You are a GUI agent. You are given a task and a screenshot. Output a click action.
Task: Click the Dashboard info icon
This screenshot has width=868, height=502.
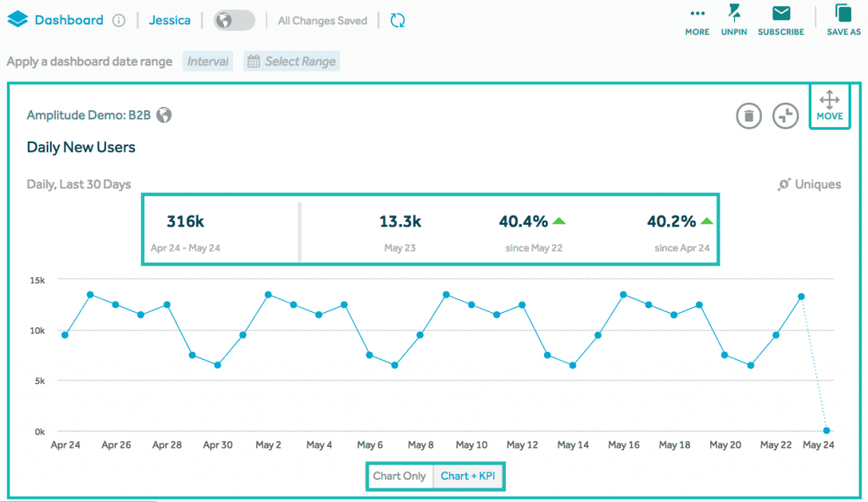click(117, 20)
